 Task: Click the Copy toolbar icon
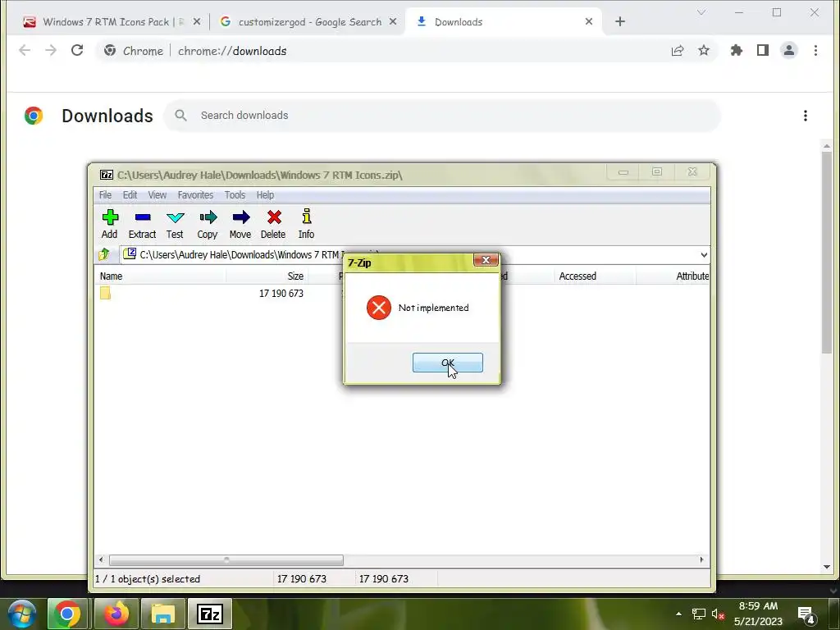208,223
